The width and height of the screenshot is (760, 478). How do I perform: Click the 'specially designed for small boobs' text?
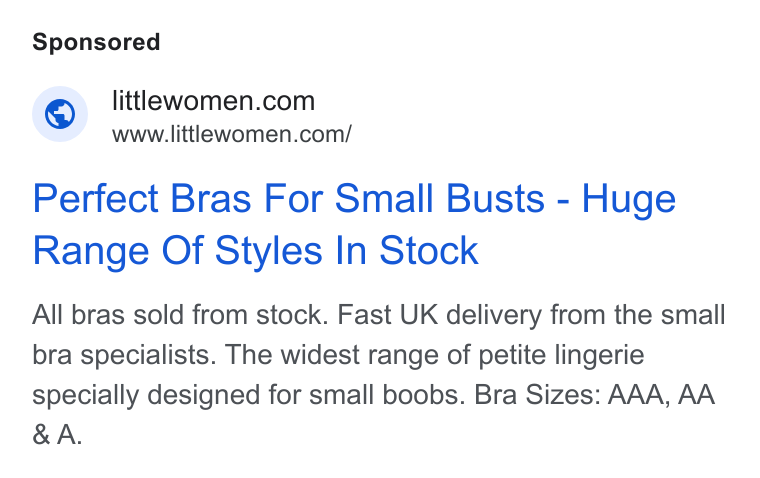tap(248, 395)
